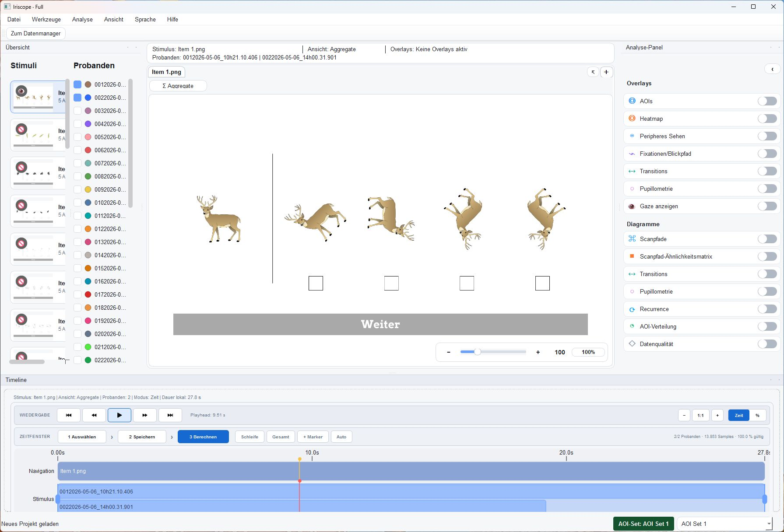The image size is (784, 532).
Task: Click the Datenqualität diamond icon
Action: click(632, 344)
